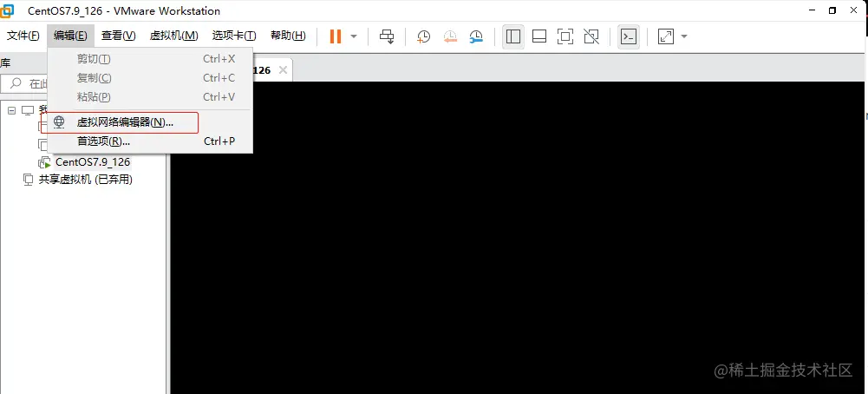
Task: Choose 复制(C) from the Edit menu
Action: pyautogui.click(x=150, y=78)
